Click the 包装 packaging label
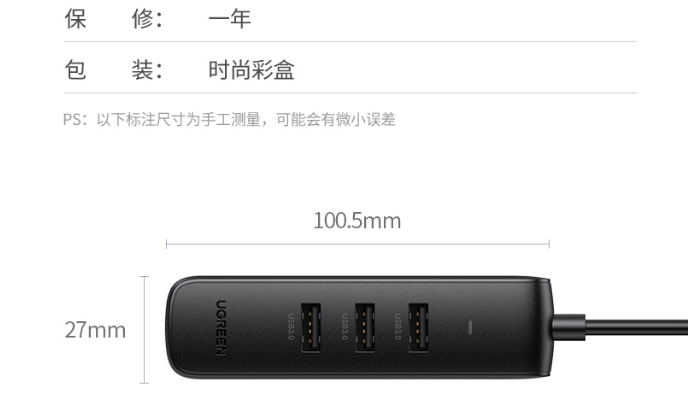The image size is (699, 420). coord(114,70)
